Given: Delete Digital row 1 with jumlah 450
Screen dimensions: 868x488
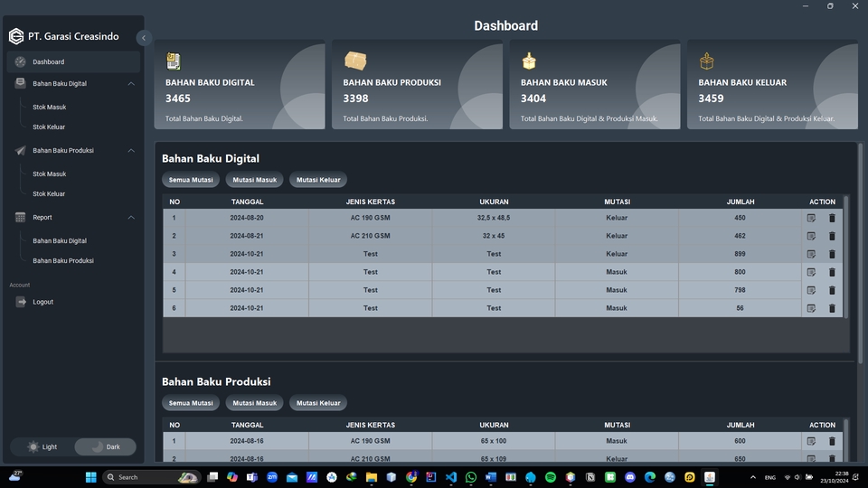Looking at the screenshot, I should pos(832,218).
